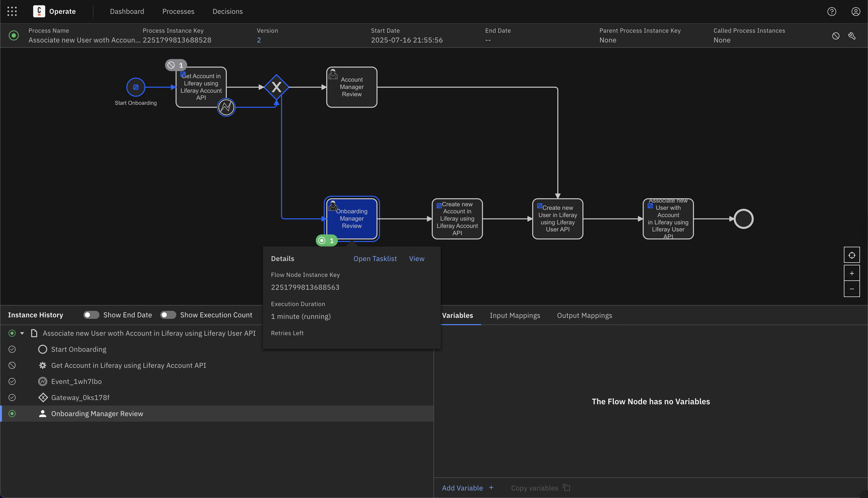This screenshot has width=868, height=498.
Task: Click the Open Tasklist link
Action: (375, 259)
